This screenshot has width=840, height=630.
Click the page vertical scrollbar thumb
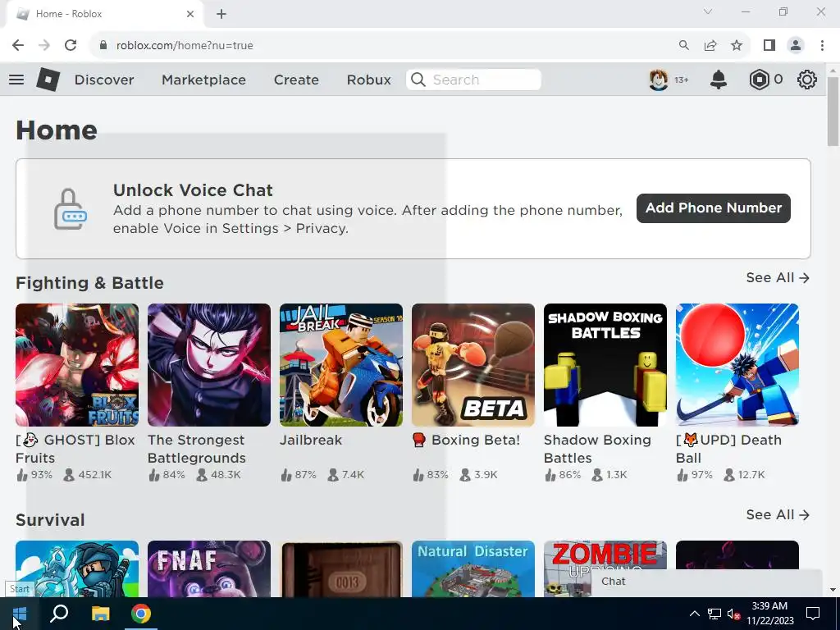(833, 112)
